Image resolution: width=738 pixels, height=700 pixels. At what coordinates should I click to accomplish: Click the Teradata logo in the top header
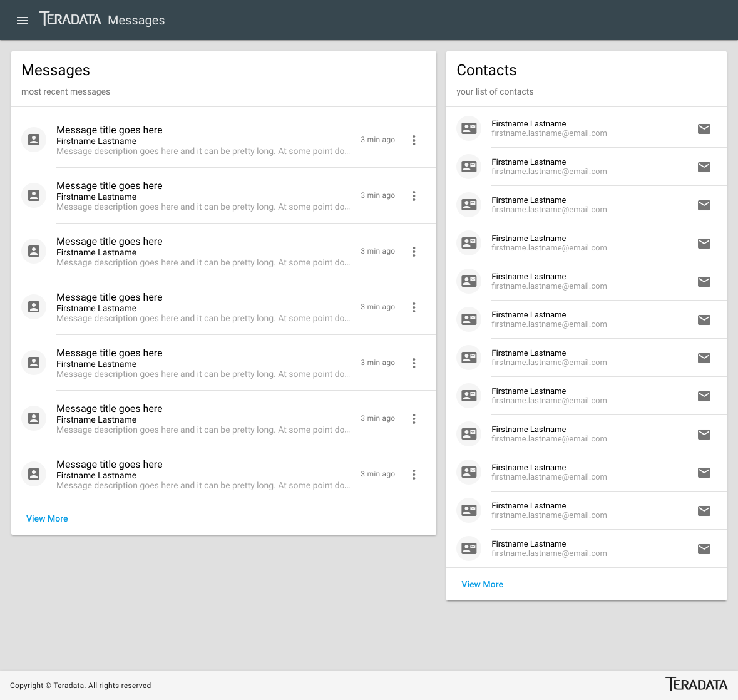tap(70, 19)
